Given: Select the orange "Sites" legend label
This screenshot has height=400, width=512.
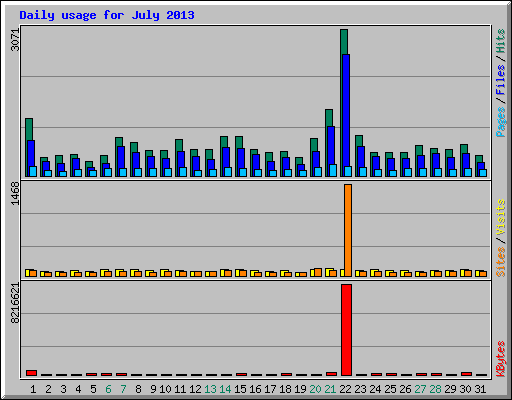Looking at the screenshot, I should [500, 262].
